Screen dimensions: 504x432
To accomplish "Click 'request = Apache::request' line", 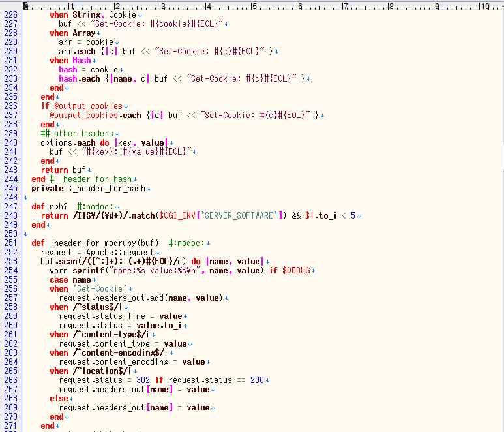I will [97, 252].
